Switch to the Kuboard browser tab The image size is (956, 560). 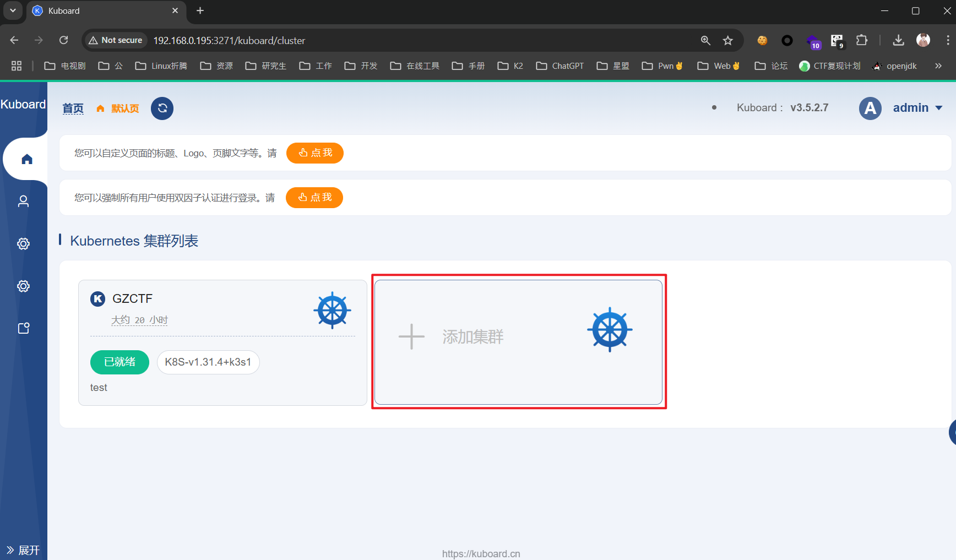pyautogui.click(x=106, y=10)
